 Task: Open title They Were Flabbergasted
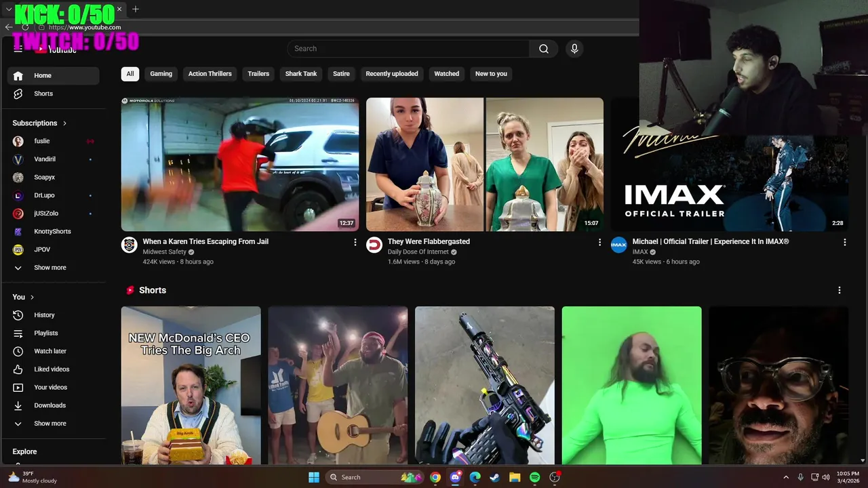[x=429, y=241]
